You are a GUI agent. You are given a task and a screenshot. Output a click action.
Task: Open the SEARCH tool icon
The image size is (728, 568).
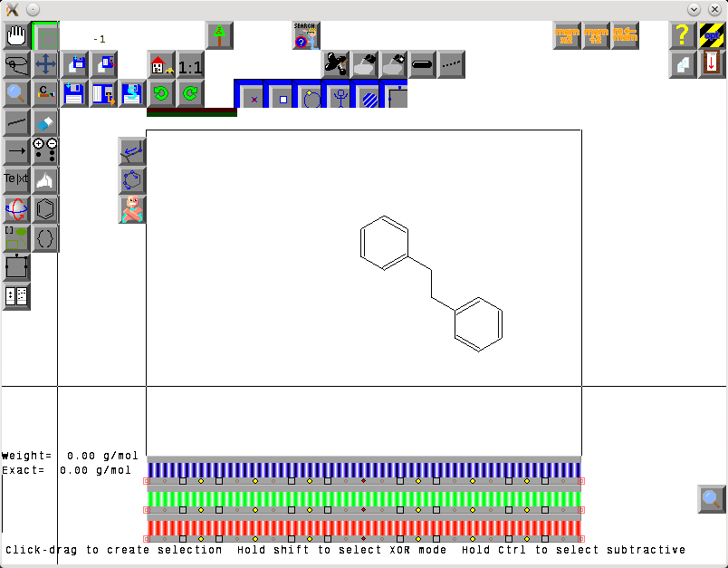point(306,35)
